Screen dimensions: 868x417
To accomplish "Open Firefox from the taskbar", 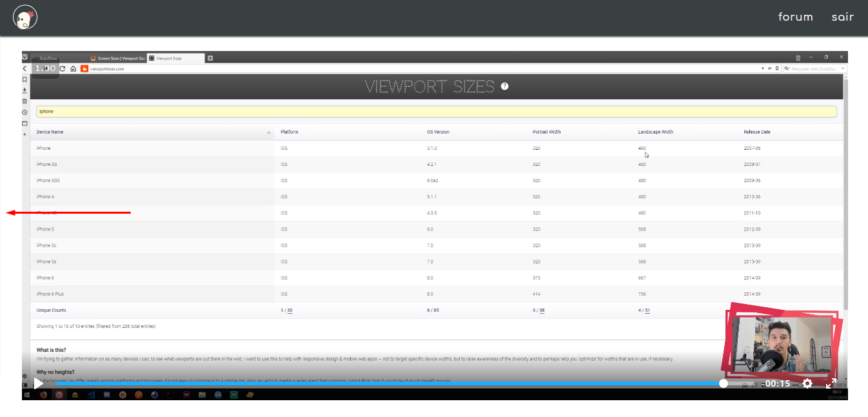I will (43, 394).
